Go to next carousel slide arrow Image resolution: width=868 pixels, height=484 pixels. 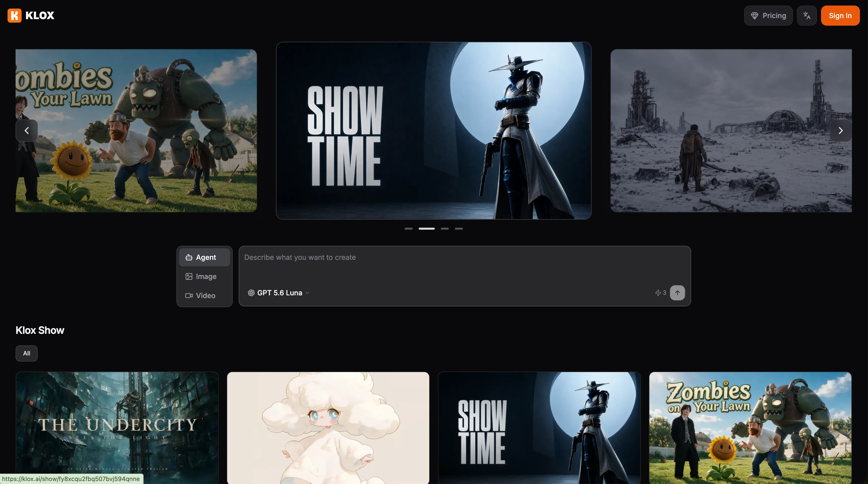(x=840, y=131)
